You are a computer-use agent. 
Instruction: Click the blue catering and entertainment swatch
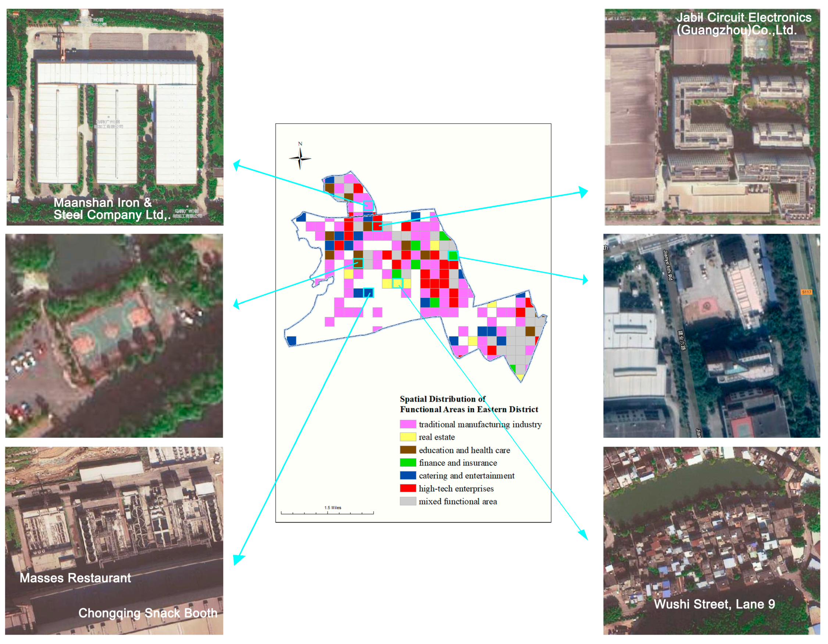408,476
